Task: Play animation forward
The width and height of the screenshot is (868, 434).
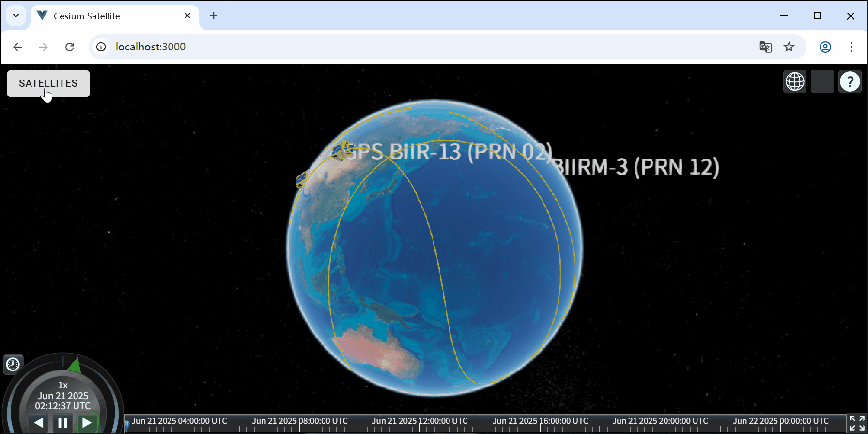Action: coord(87,423)
